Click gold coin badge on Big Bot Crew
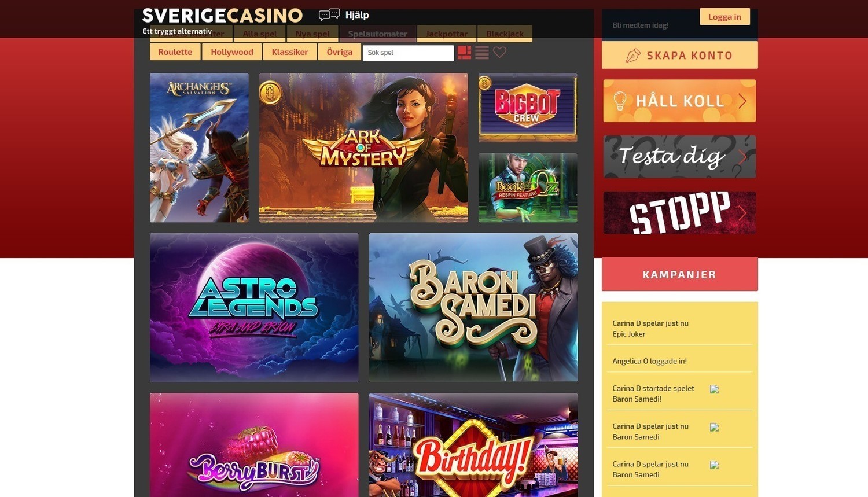Viewport: 868px width, 497px height. pos(485,84)
